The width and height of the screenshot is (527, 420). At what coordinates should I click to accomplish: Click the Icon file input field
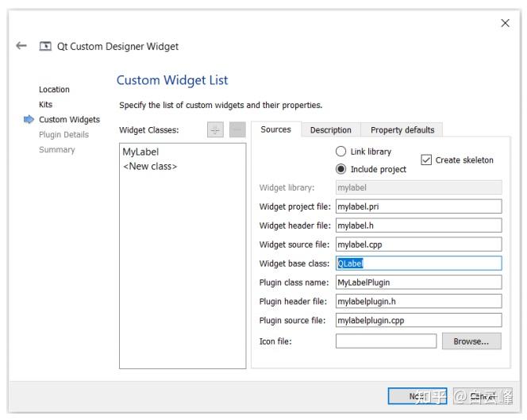[x=386, y=341]
